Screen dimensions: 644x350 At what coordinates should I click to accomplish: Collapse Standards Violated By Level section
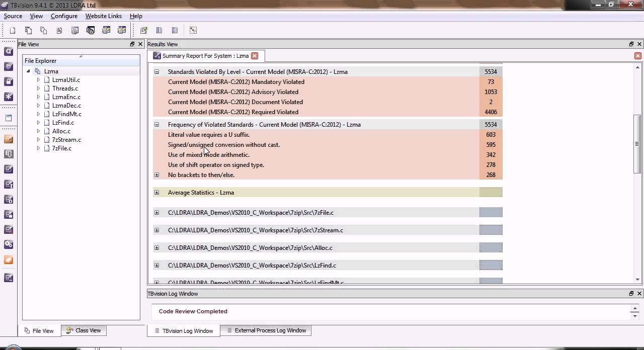pyautogui.click(x=156, y=72)
